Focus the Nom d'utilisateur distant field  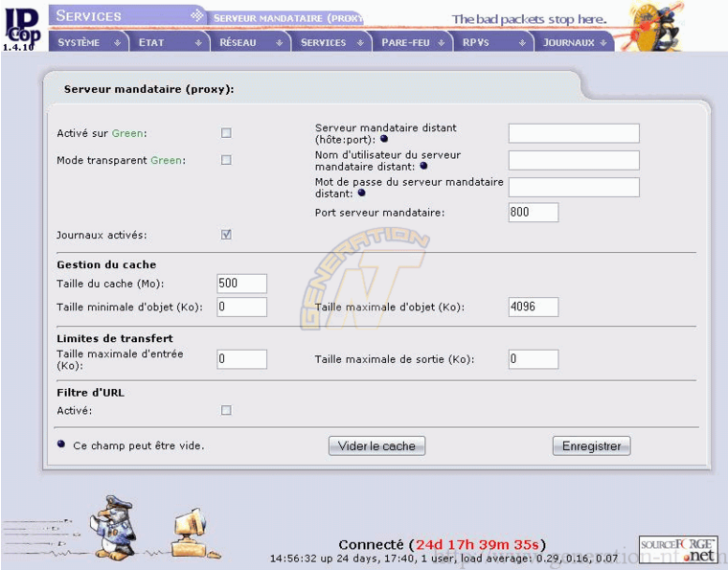(574, 160)
